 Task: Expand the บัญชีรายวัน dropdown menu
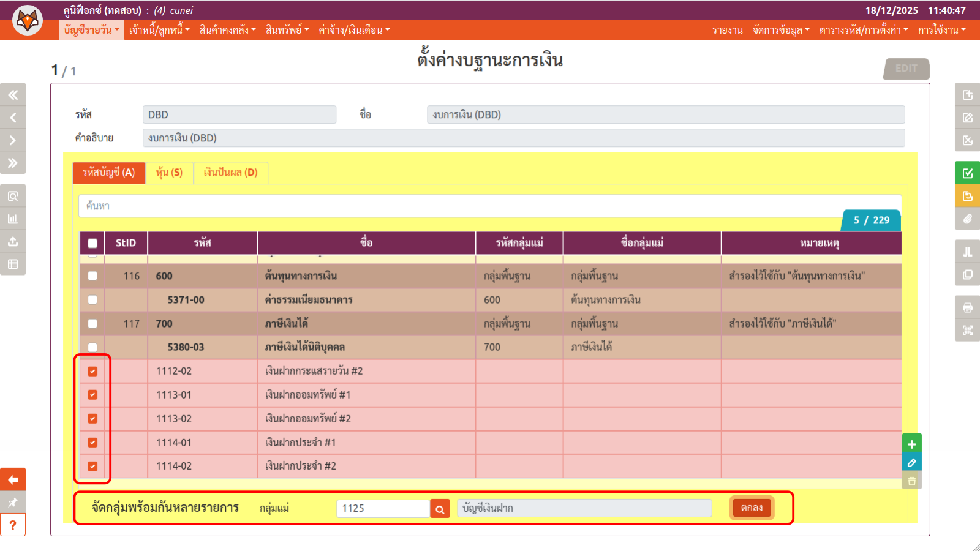pyautogui.click(x=91, y=30)
